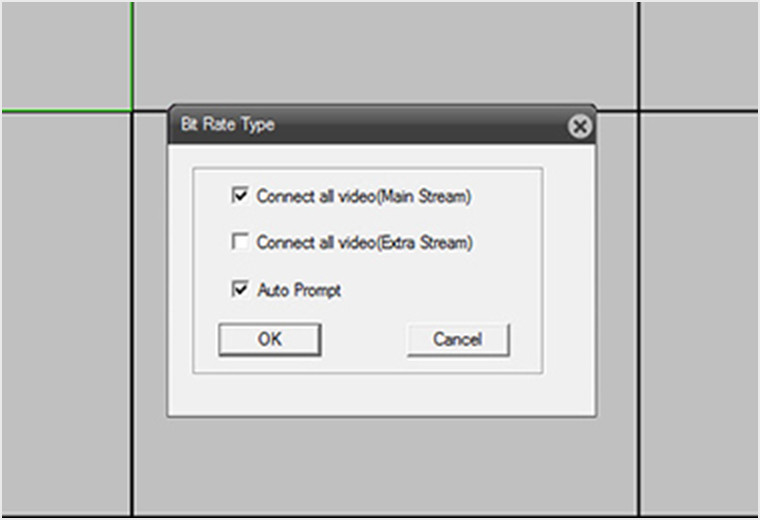
Task: Select the top-right video pane
Action: click(698, 54)
